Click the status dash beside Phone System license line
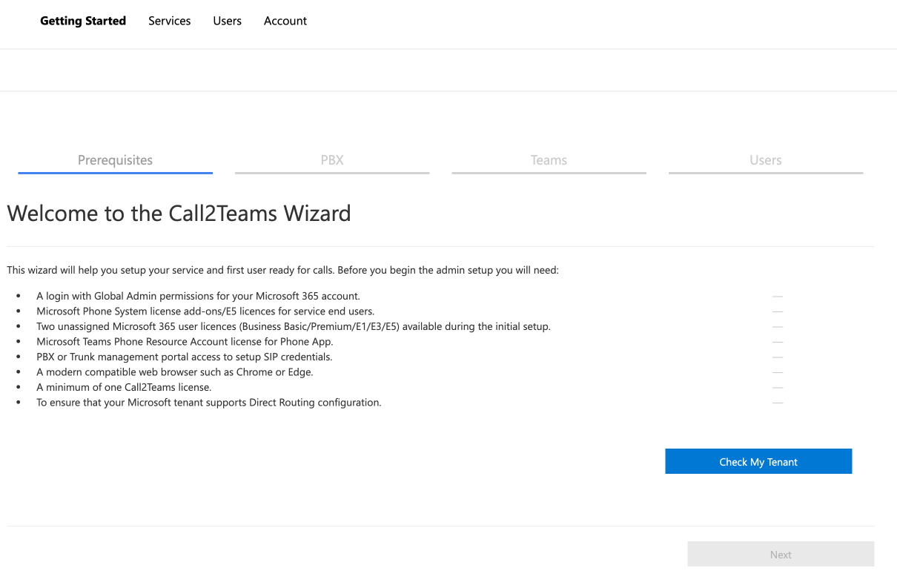897x588 pixels. tap(778, 311)
